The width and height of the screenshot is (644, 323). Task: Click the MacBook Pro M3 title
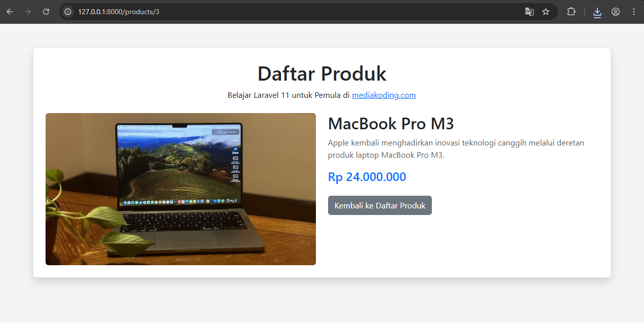click(391, 124)
